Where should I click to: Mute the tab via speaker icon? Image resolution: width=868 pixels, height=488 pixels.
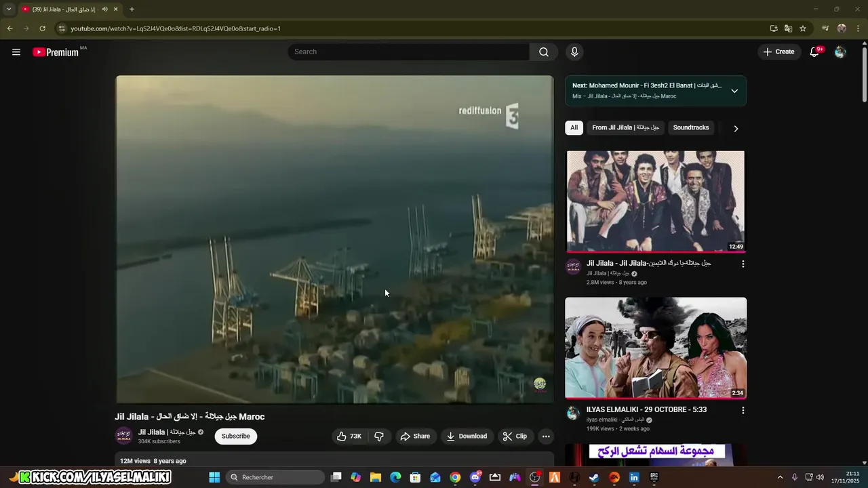tap(104, 9)
